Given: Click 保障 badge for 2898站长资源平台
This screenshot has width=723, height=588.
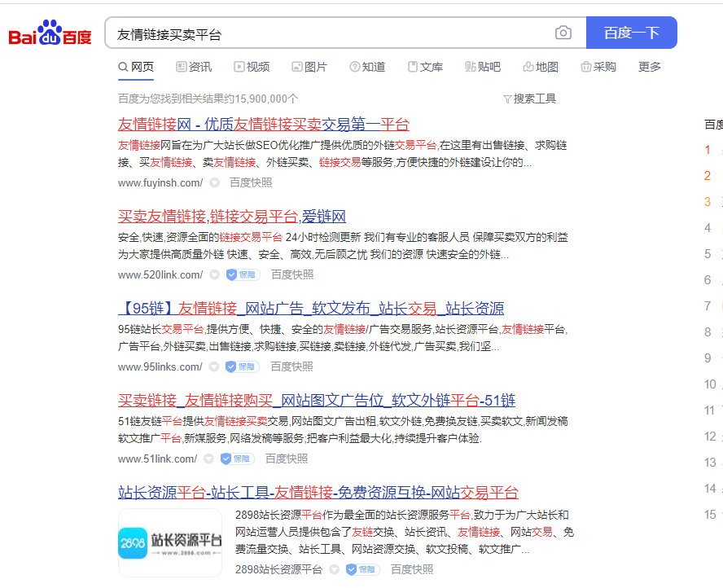Looking at the screenshot, I should [362, 569].
